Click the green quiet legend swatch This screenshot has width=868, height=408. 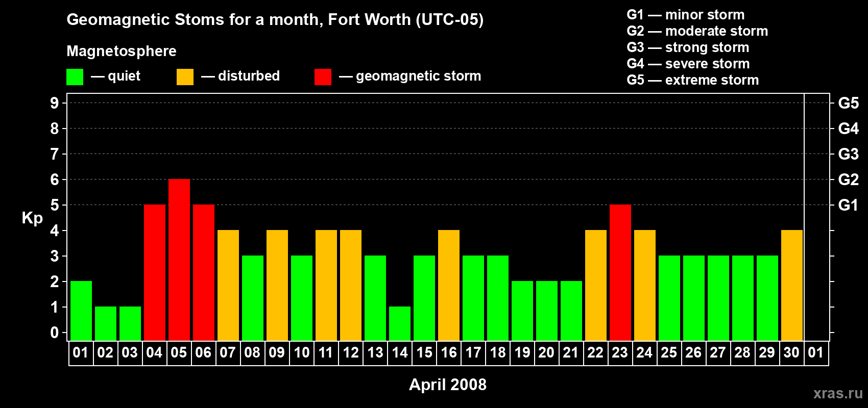(x=75, y=77)
